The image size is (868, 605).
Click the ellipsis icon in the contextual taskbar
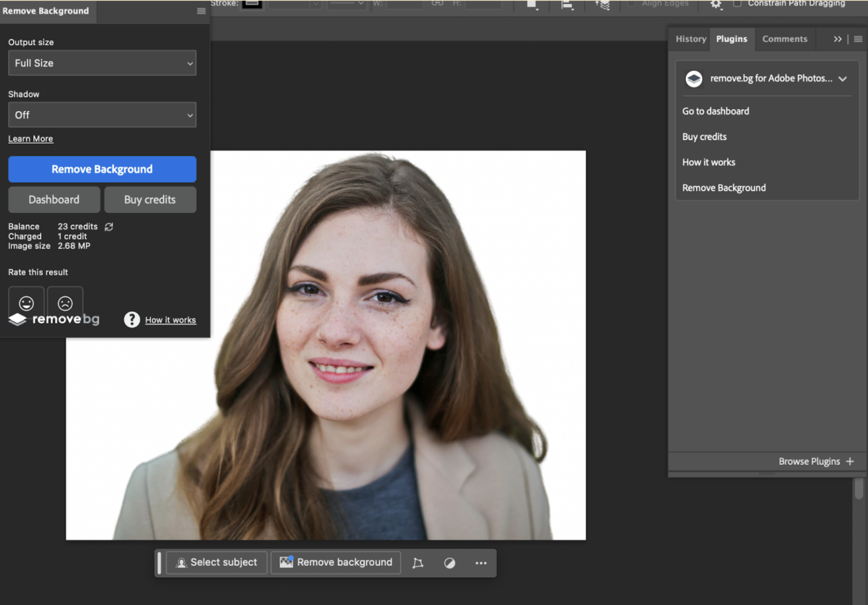click(x=481, y=563)
